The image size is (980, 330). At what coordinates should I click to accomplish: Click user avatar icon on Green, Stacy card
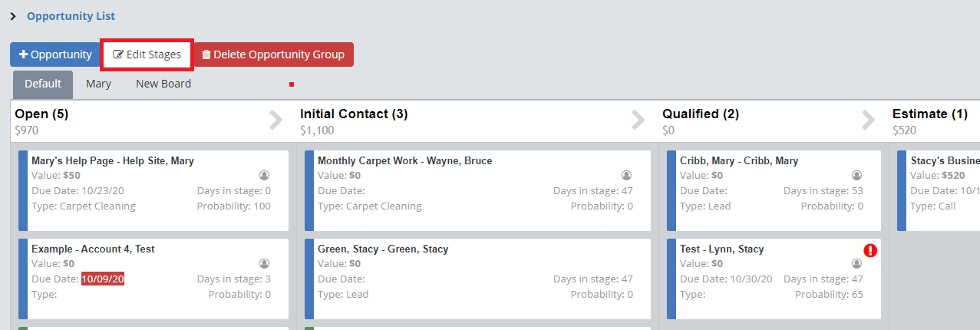tap(626, 263)
